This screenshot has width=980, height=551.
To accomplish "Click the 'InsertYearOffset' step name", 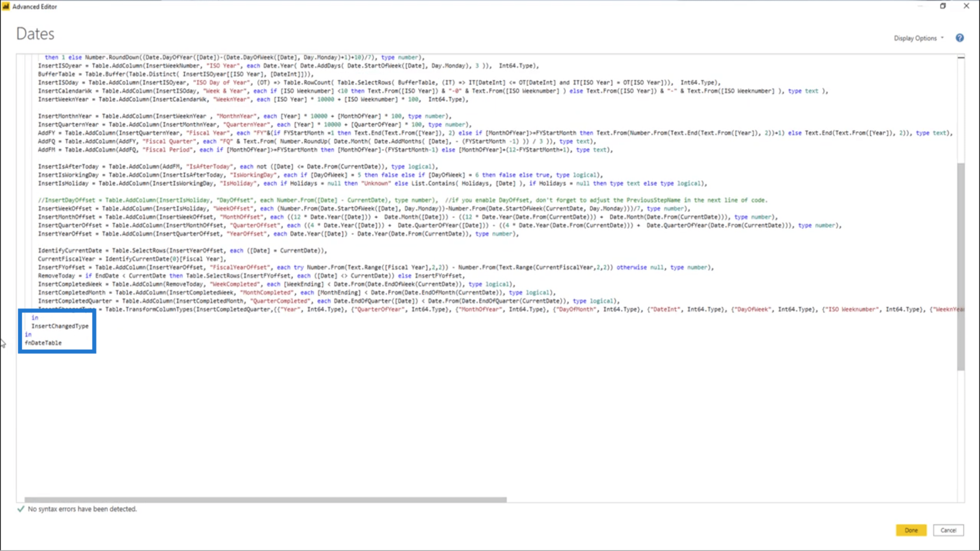I will [65, 234].
